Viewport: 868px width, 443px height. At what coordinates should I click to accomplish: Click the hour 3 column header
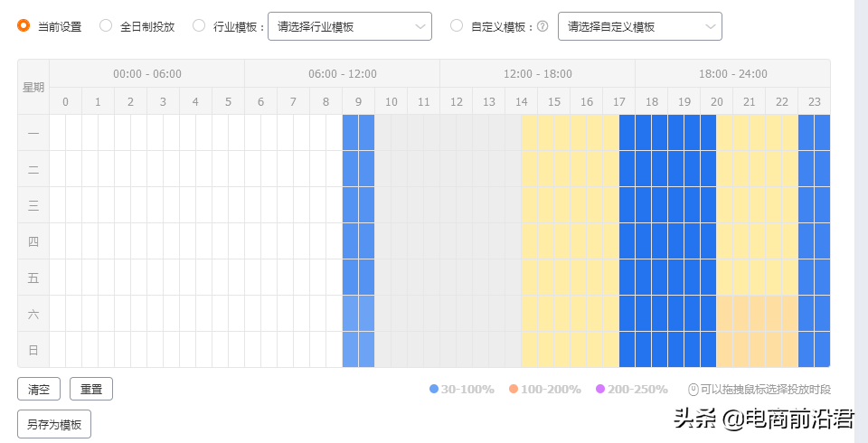pos(164,101)
